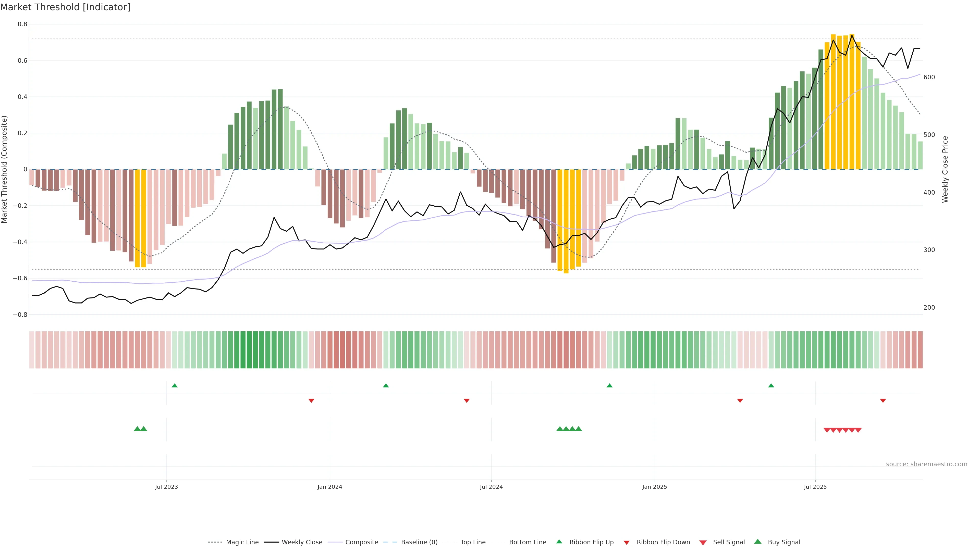This screenshot has height=551, width=980.
Task: Click the first ribbon flip up marker near Jul 2023
Action: pyautogui.click(x=175, y=386)
